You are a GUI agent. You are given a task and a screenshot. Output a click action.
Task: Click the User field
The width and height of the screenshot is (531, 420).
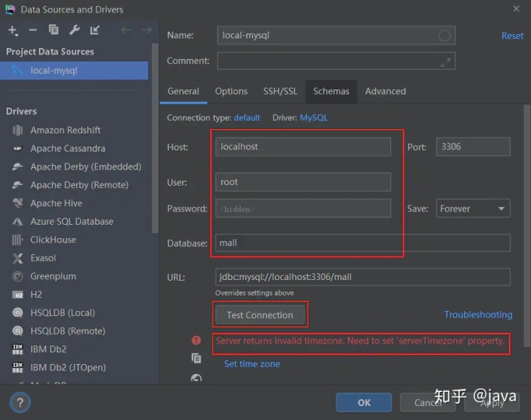303,182
